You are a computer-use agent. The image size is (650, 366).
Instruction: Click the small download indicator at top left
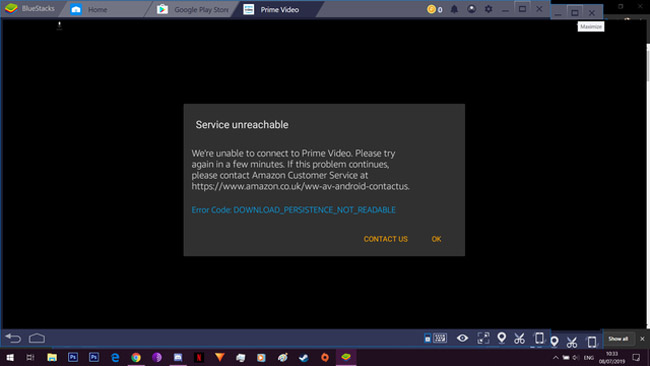(59, 26)
